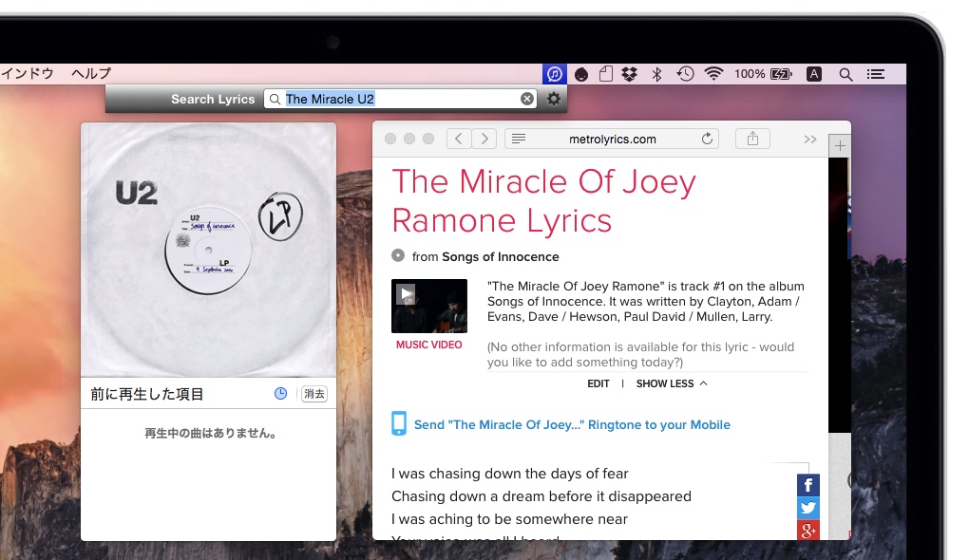Share lyrics on Facebook

pos(807,485)
